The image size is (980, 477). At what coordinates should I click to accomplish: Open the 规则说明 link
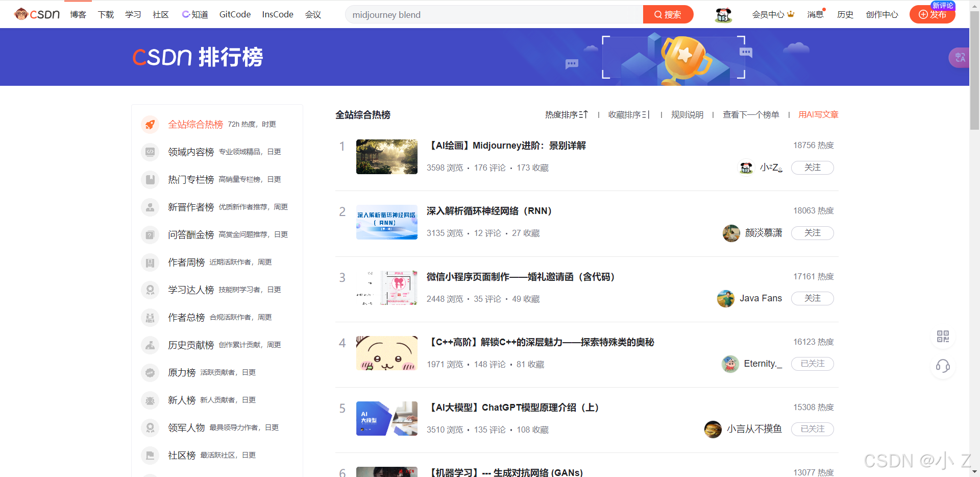click(x=687, y=115)
